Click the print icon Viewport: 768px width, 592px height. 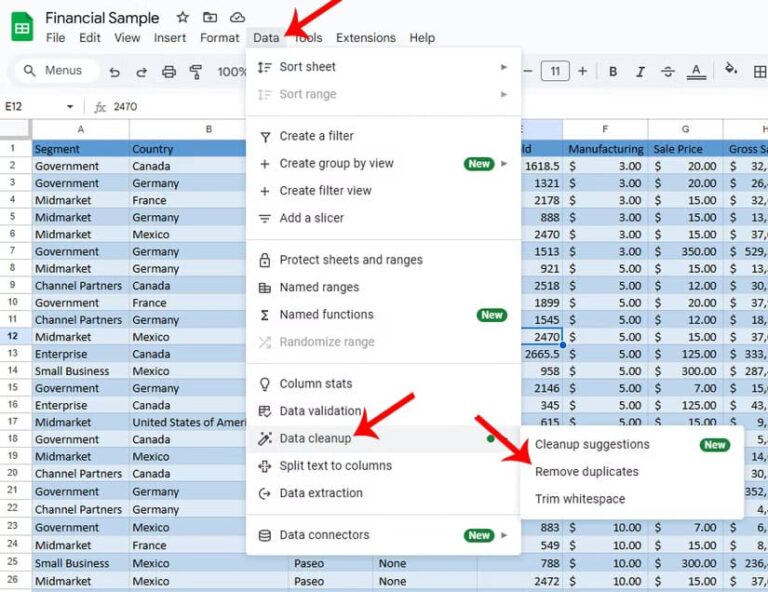169,72
